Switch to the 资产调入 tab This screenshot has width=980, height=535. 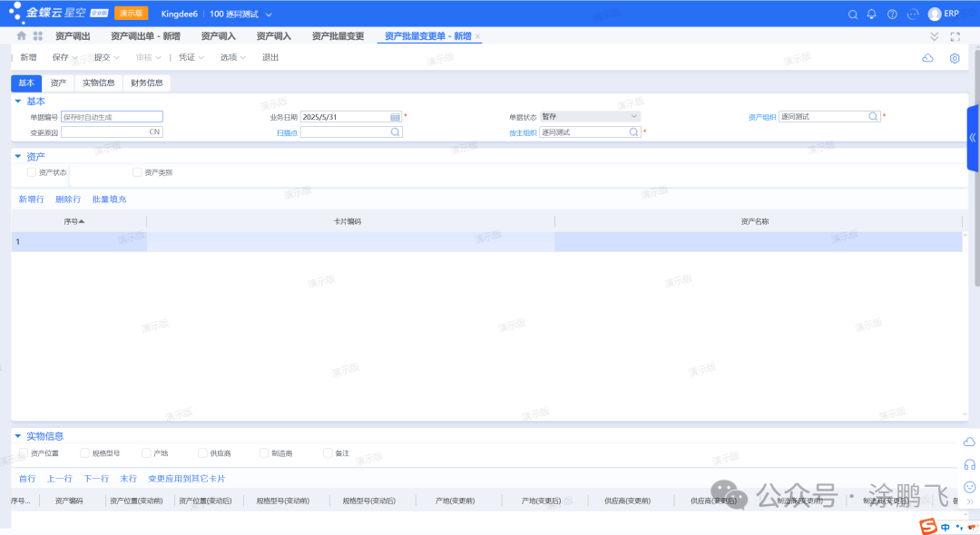218,36
